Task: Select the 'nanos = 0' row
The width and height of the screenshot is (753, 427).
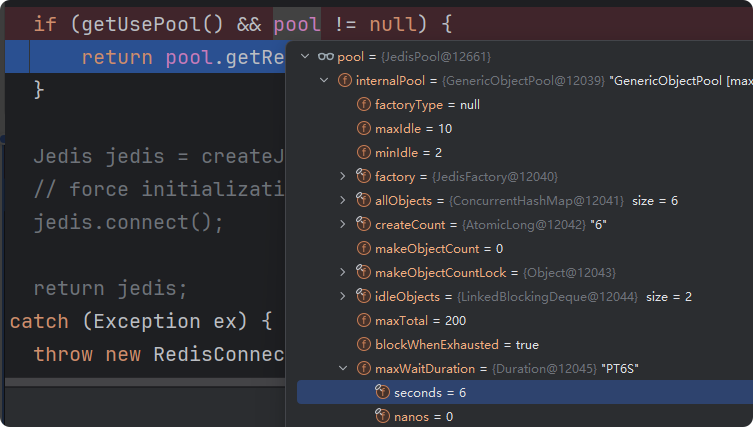Action: (x=525, y=416)
